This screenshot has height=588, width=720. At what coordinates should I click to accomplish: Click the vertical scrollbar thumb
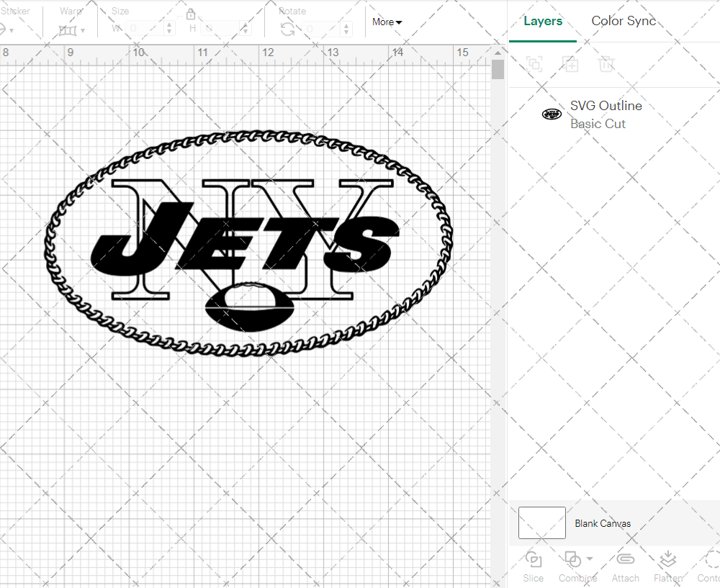point(498,70)
